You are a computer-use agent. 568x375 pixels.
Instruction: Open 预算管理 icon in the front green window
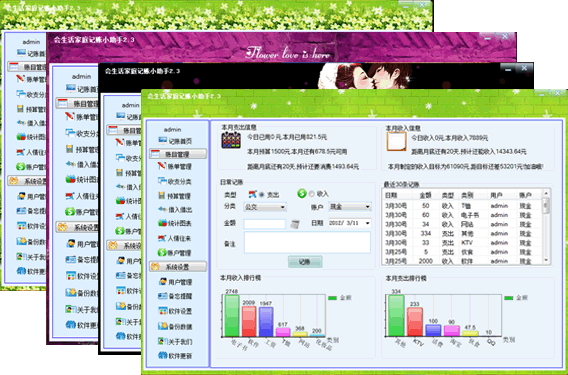point(162,196)
